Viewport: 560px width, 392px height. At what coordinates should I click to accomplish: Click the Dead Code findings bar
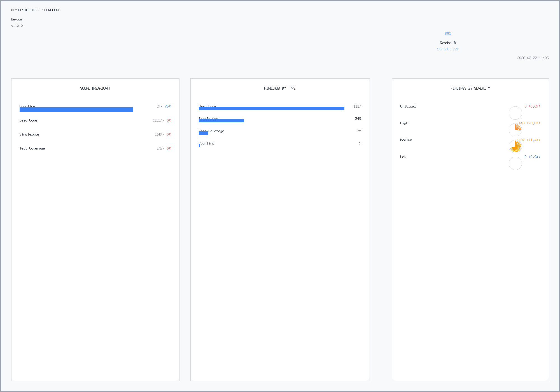tap(271, 108)
